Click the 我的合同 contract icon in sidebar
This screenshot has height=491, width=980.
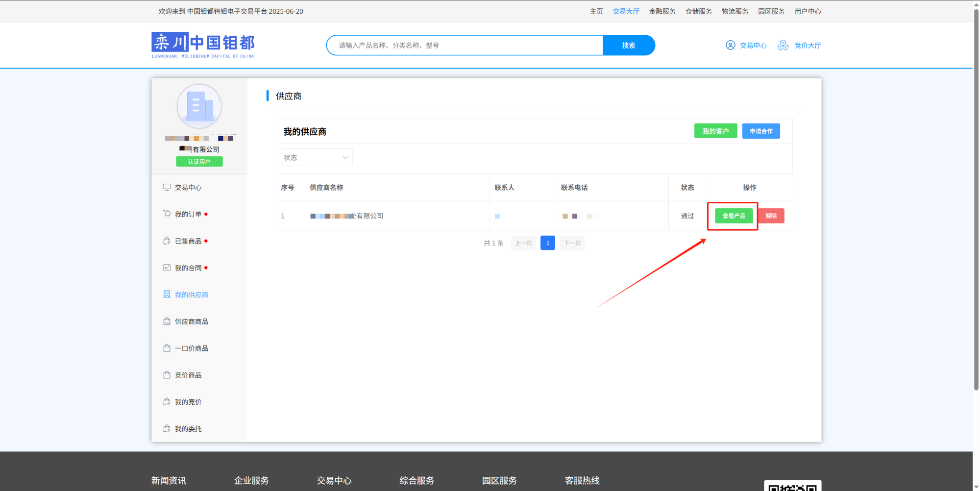[167, 268]
